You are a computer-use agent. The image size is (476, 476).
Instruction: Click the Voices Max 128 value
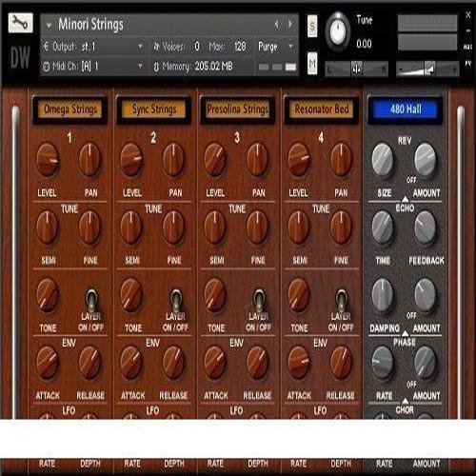240,47
